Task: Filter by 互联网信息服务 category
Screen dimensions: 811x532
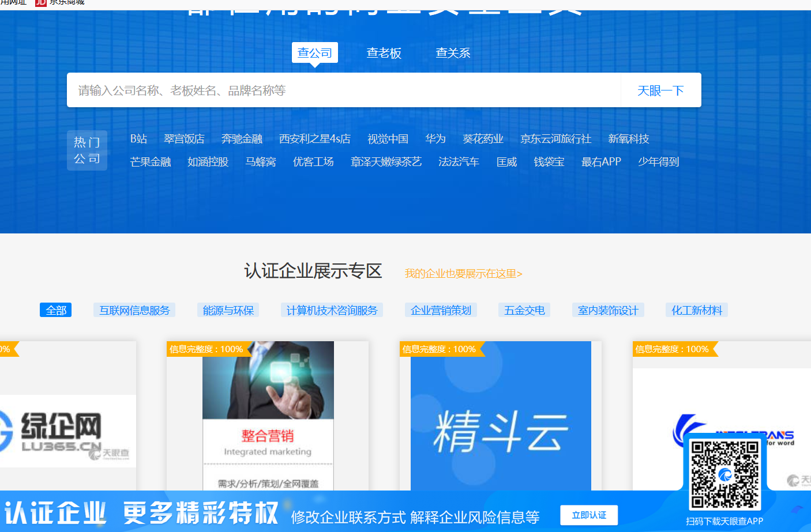Action: [x=134, y=310]
